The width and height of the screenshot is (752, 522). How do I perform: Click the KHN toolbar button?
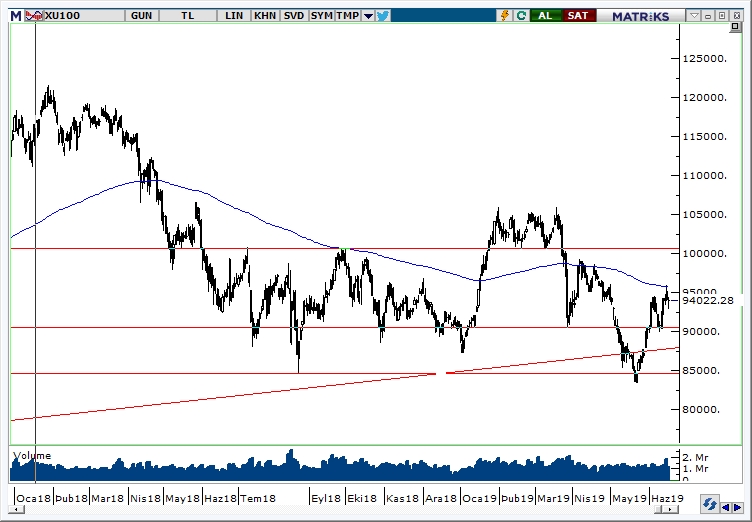click(265, 16)
